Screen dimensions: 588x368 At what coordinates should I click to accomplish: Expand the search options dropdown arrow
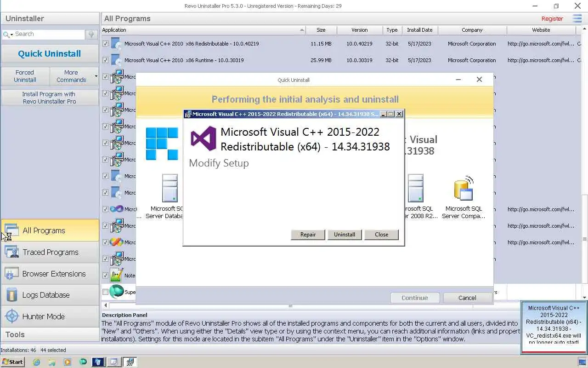(x=11, y=34)
